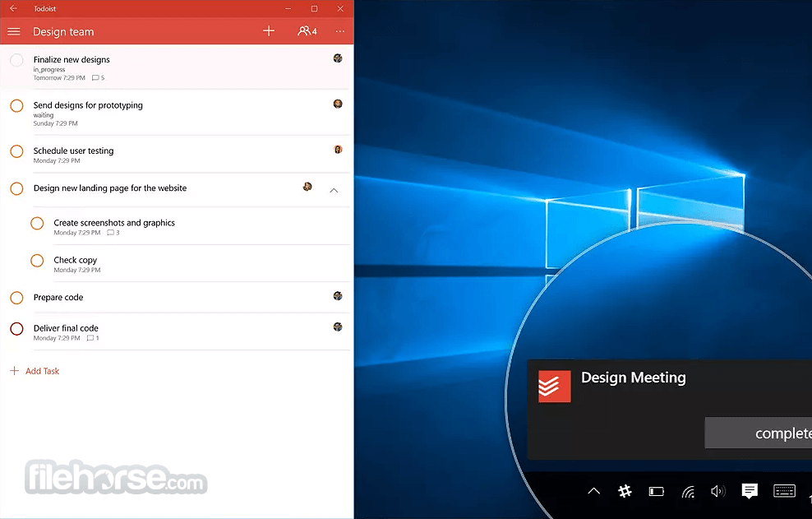Click Todoist logo in Design Meeting notification
812x519 pixels.
coord(554,387)
